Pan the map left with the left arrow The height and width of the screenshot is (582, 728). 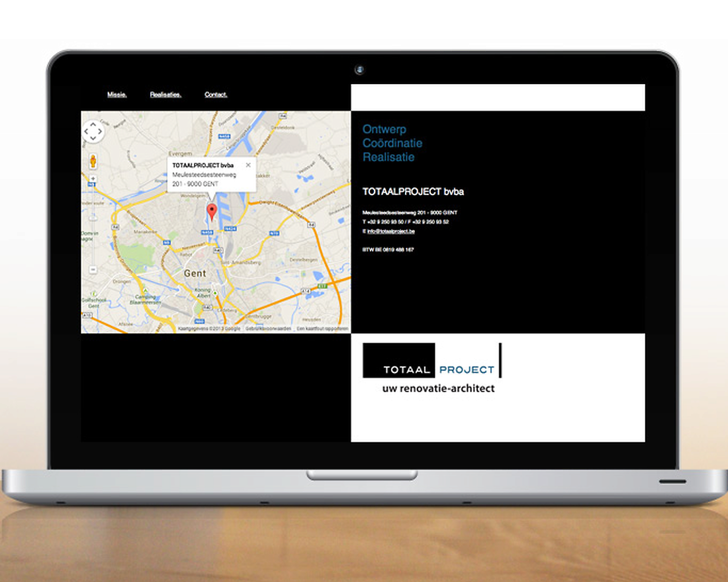pyautogui.click(x=85, y=132)
